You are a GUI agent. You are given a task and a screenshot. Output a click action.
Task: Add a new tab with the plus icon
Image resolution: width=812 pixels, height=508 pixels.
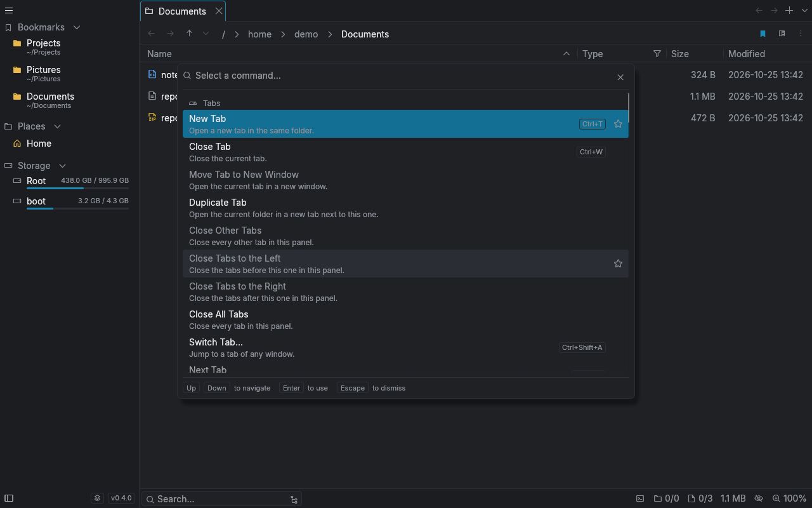point(789,11)
